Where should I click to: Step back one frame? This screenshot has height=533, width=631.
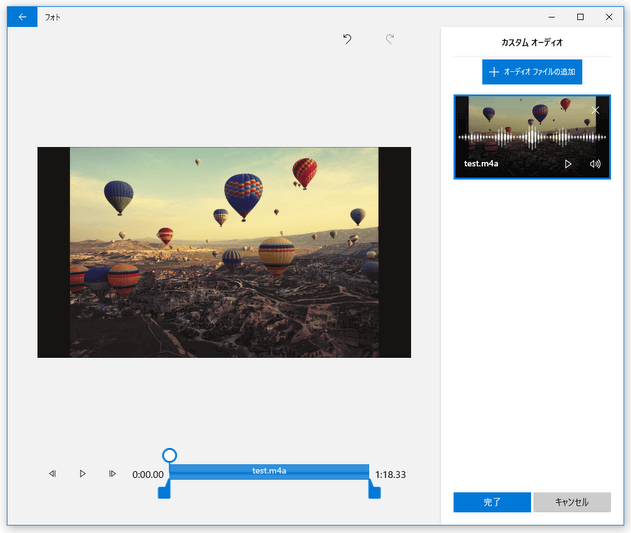point(52,474)
